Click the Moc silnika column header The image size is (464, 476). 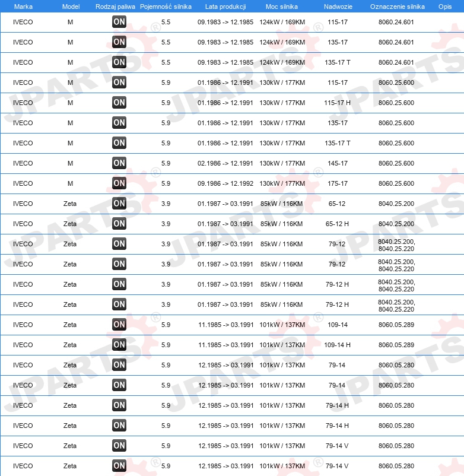point(282,7)
